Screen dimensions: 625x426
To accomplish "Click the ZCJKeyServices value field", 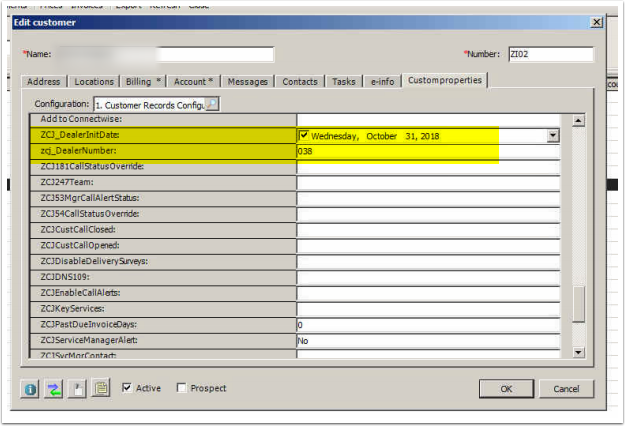I will 428,310.
